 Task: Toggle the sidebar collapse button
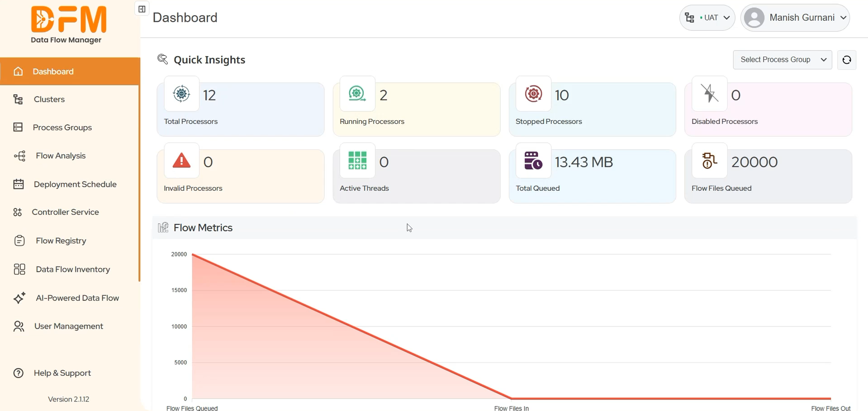[x=141, y=8]
